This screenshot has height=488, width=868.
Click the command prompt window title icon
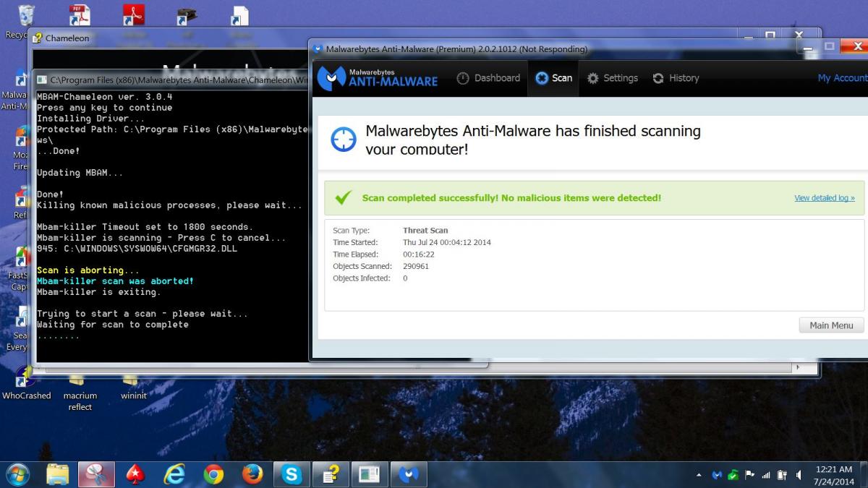coord(43,80)
